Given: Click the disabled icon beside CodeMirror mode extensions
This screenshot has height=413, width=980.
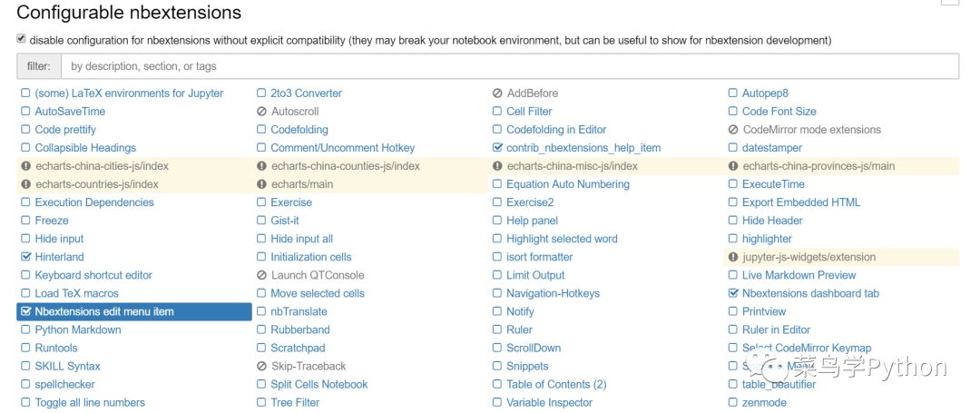Looking at the screenshot, I should (733, 129).
